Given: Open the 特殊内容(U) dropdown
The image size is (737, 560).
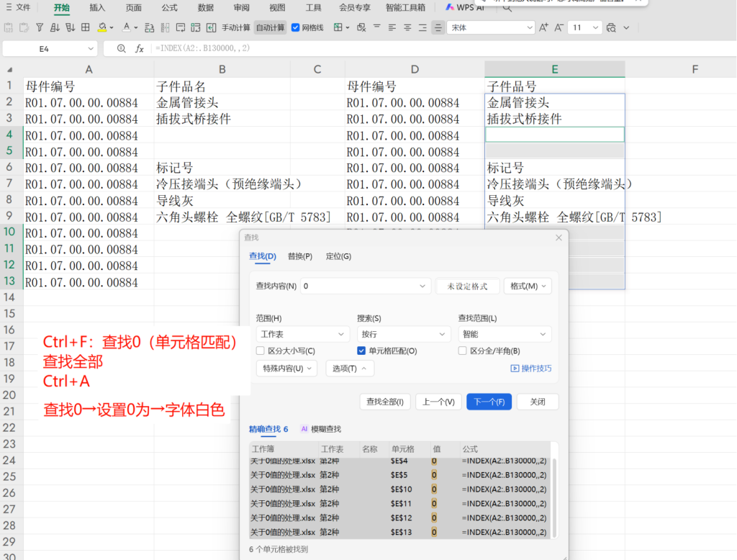Looking at the screenshot, I should click(286, 368).
